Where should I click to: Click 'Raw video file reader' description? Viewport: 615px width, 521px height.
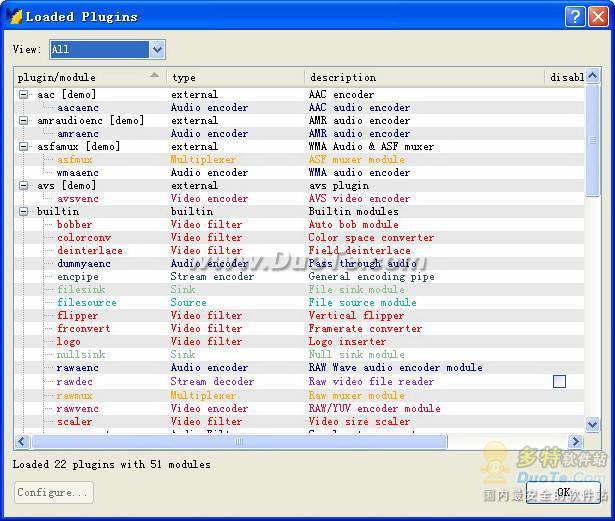371,381
